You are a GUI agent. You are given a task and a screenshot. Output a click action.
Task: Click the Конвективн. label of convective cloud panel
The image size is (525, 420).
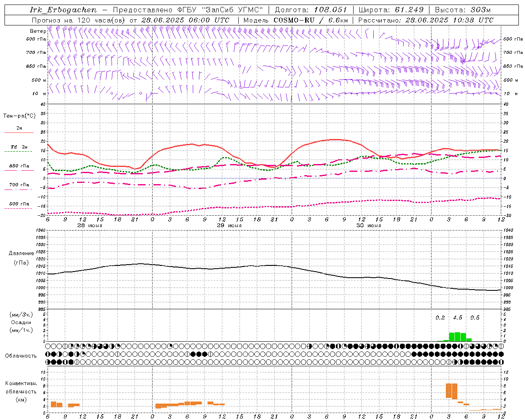click(21, 383)
